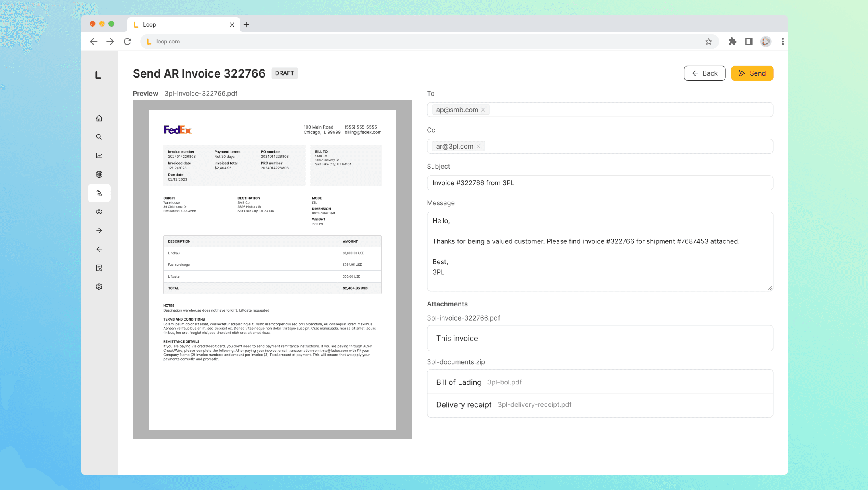
Task: Open a new browser tab
Action: [246, 24]
